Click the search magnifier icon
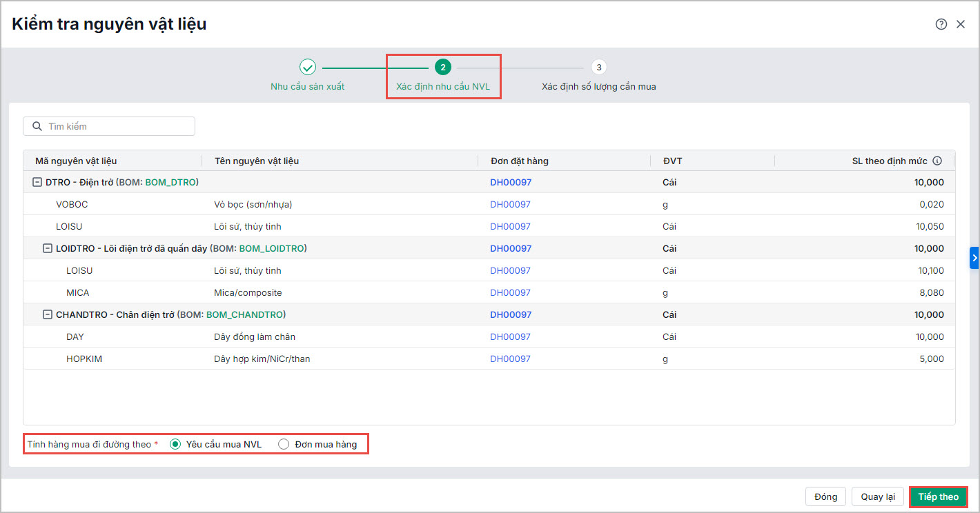Viewport: 980px width, 513px height. [x=38, y=126]
